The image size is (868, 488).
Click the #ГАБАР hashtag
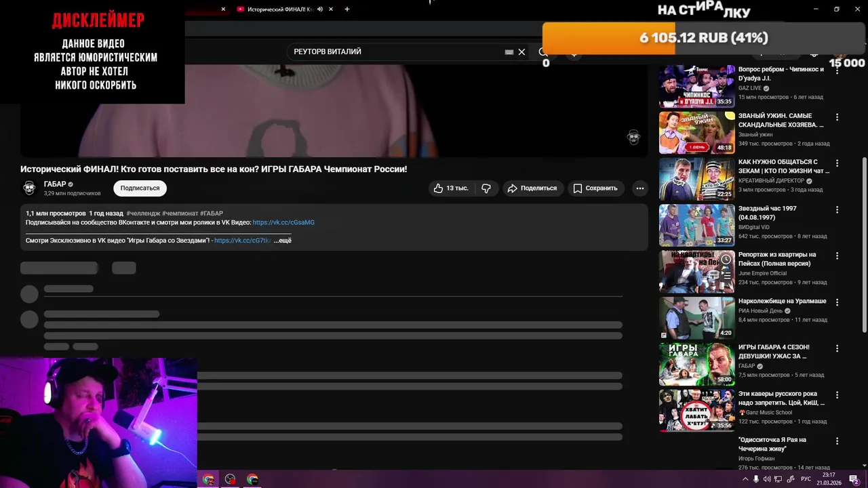pos(212,213)
